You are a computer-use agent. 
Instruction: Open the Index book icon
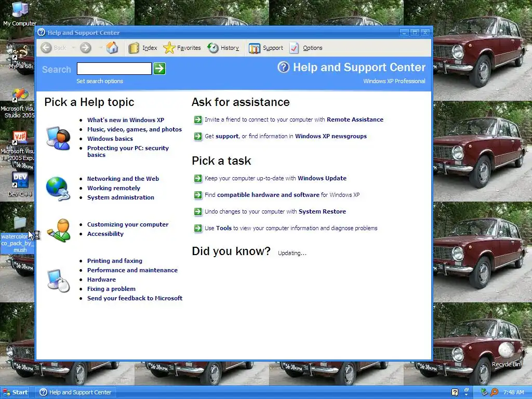(134, 48)
